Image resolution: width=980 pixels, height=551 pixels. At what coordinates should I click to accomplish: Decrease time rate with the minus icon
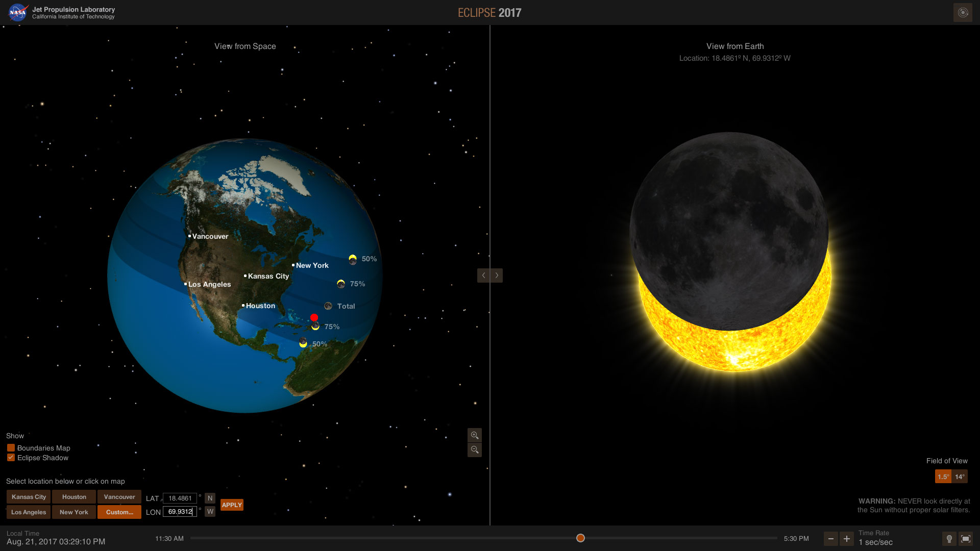tap(831, 538)
